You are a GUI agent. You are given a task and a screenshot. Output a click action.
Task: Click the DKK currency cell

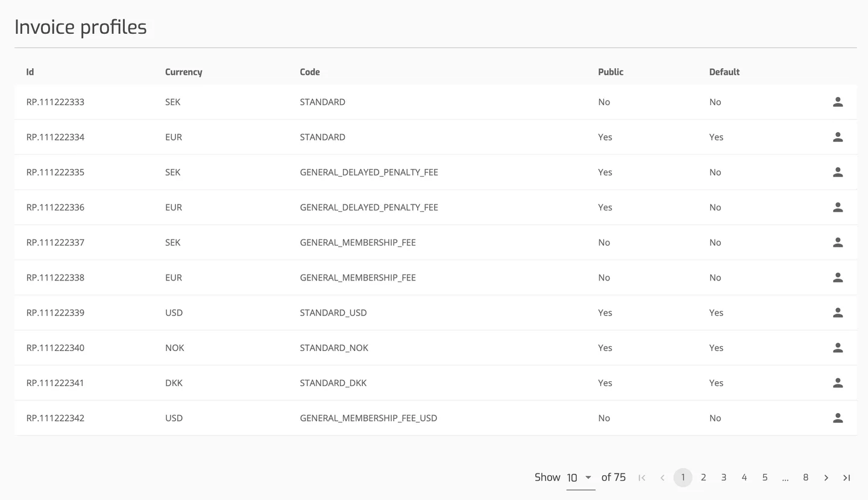(x=174, y=383)
